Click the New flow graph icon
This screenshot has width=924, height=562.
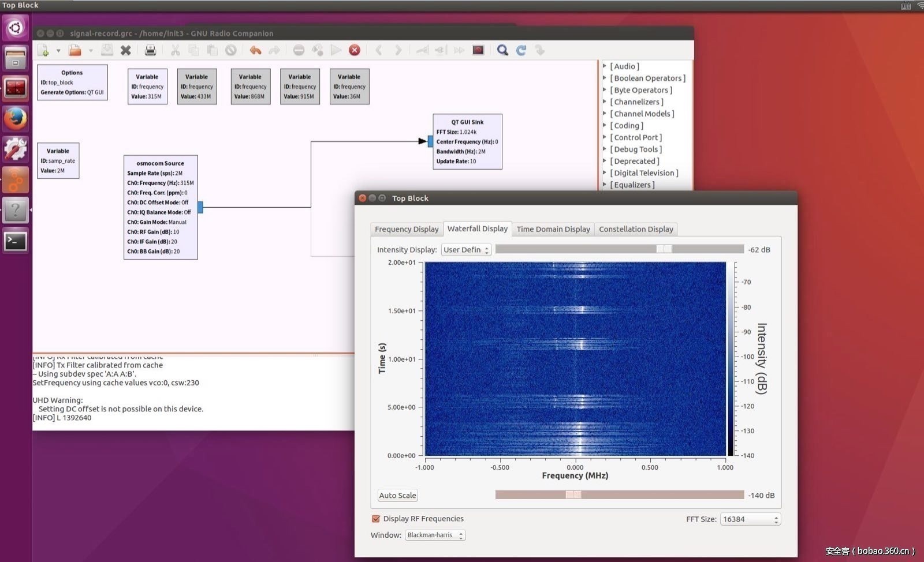[x=43, y=51]
